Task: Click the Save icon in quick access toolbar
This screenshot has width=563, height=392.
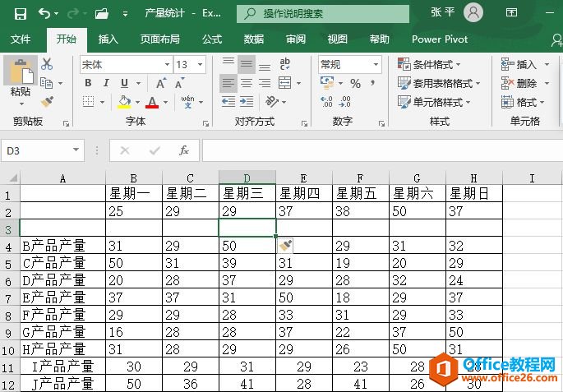Action: coord(20,14)
